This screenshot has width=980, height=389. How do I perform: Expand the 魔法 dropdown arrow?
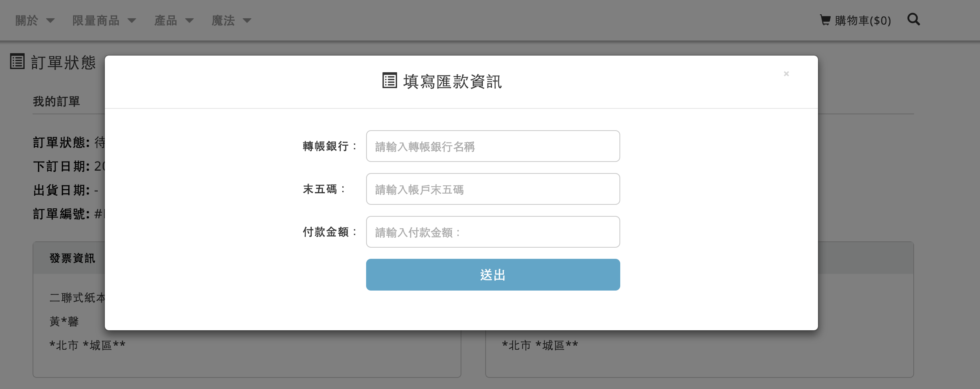247,21
